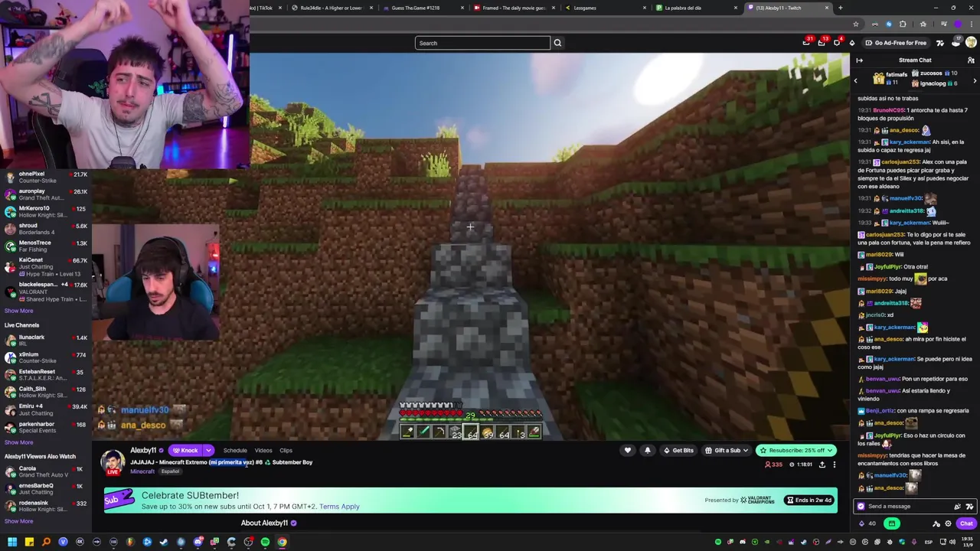The image size is (980, 551).
Task: Switch to Guess The Game browser tab
Action: tap(421, 8)
